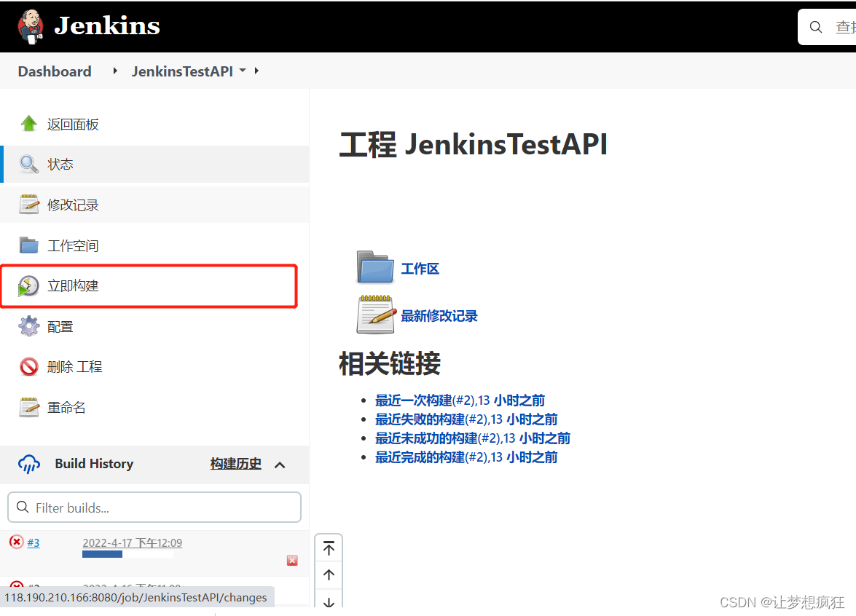Click the Jenkins butler logo icon
Image resolution: width=856 pixels, height=616 pixels.
(x=30, y=25)
